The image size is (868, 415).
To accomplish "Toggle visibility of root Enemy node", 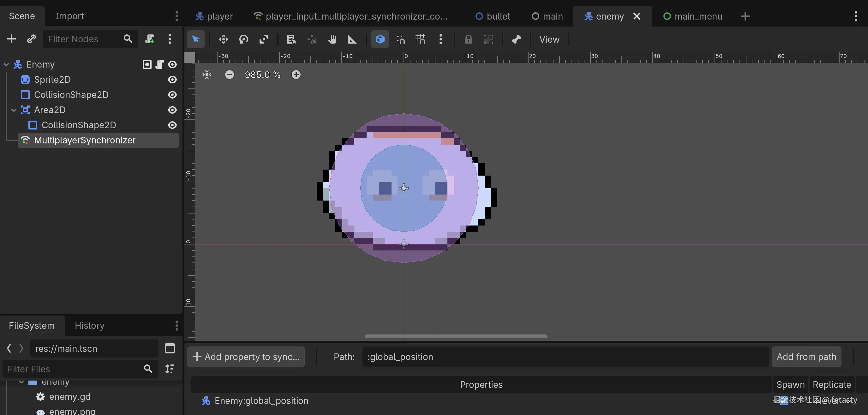I will tap(172, 64).
